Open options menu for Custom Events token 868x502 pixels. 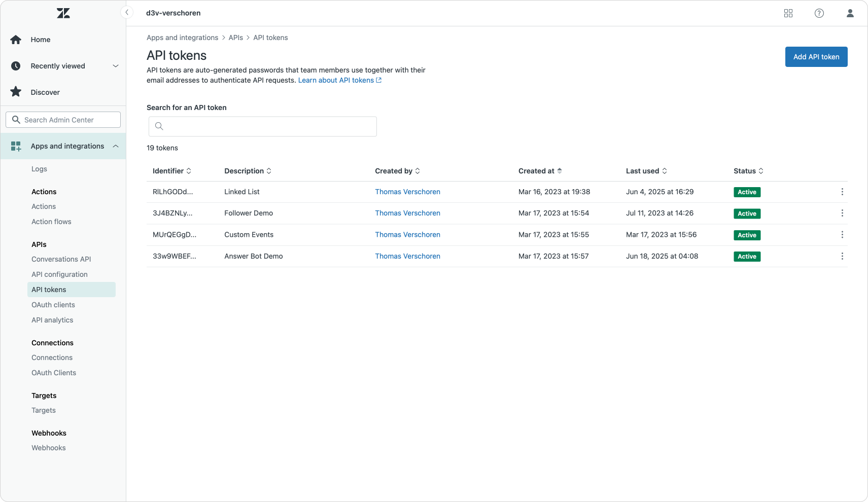842,234
